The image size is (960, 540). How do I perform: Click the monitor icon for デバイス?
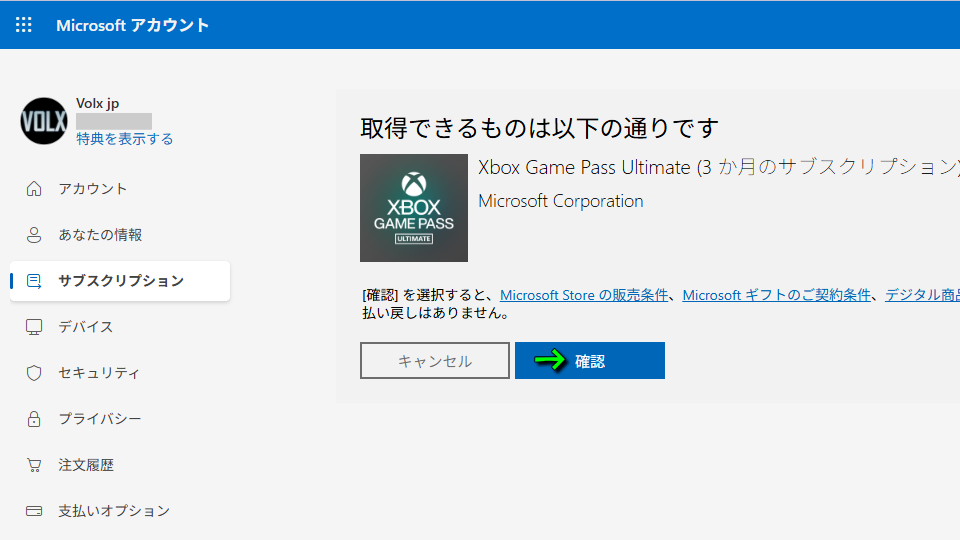pos(34,327)
